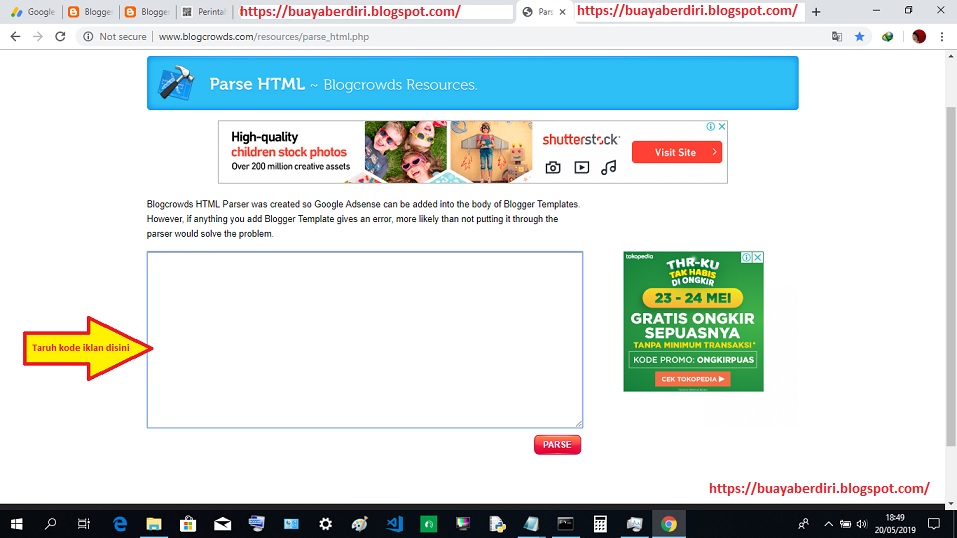957x538 pixels.
Task: Open the Python icon on the taskbar
Action: tap(497, 524)
